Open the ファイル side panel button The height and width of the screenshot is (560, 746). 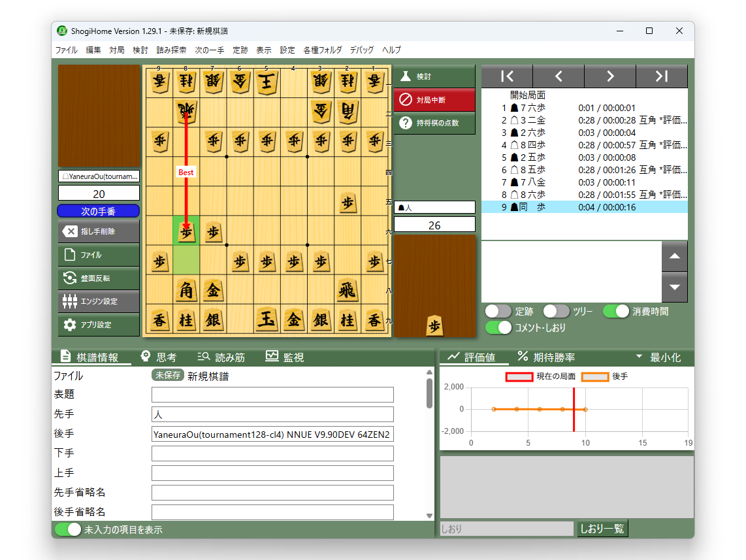pos(99,255)
